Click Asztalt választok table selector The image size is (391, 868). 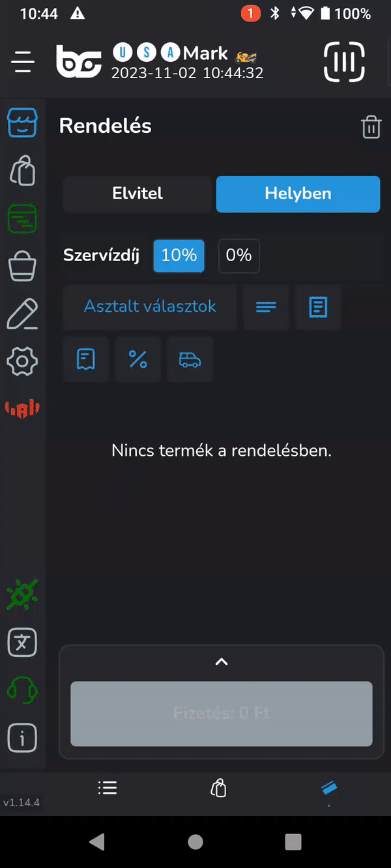click(150, 306)
